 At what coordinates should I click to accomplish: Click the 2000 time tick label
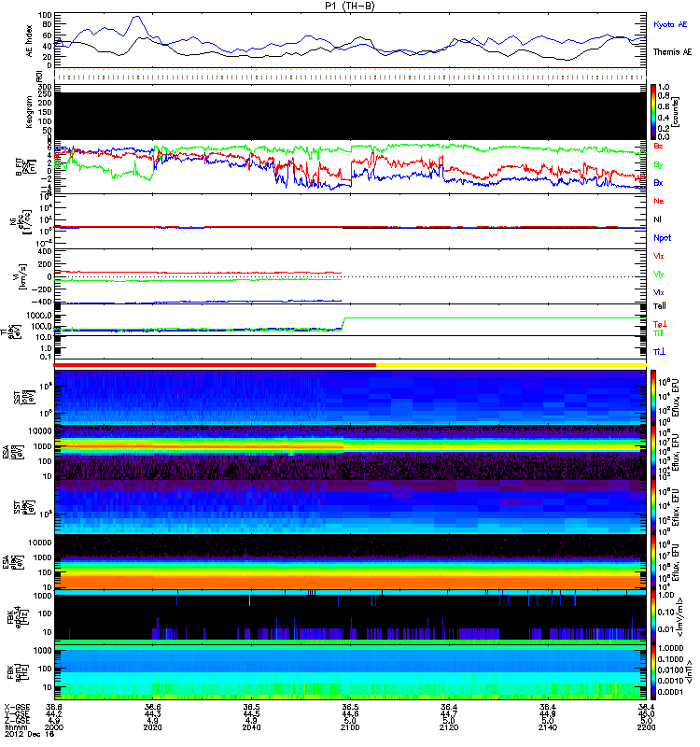pos(54,727)
